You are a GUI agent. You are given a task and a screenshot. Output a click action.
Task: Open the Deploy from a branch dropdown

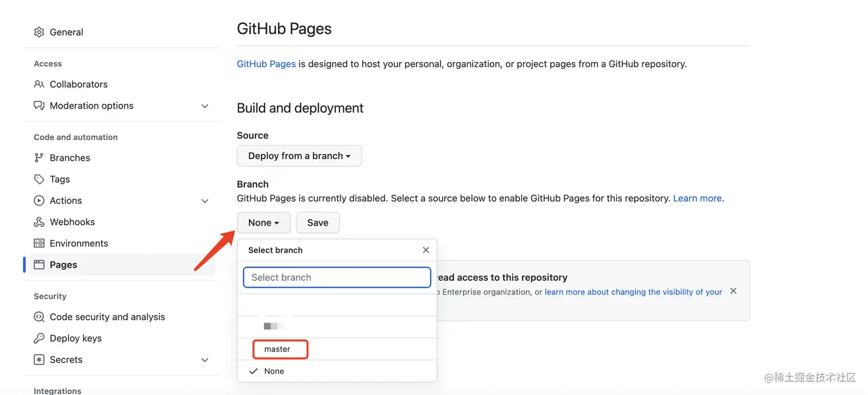coord(299,156)
